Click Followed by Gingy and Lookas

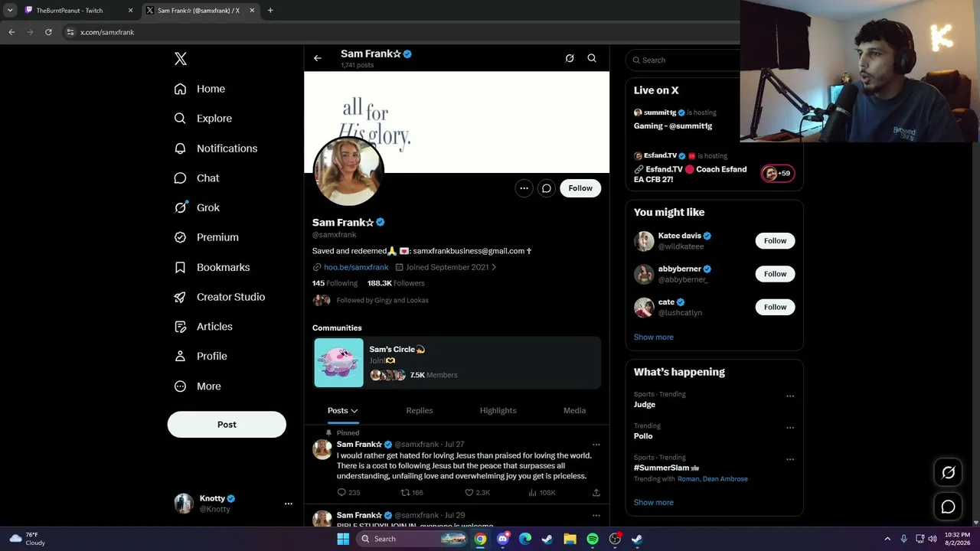click(383, 301)
